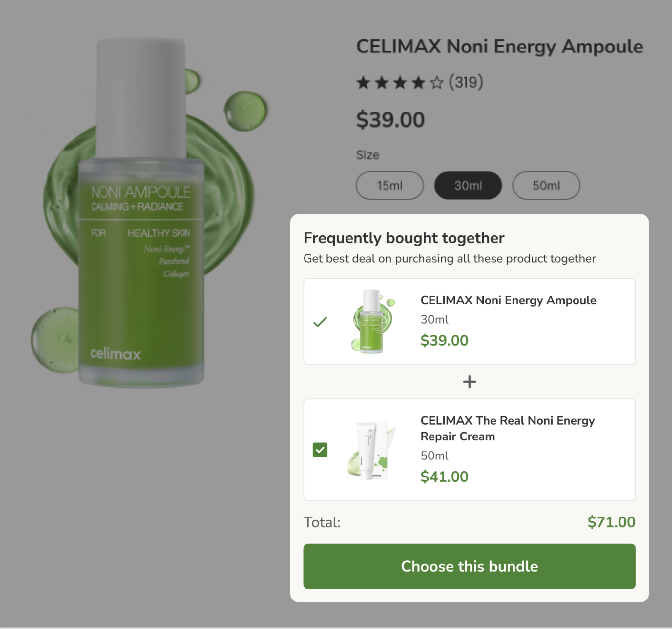672x629 pixels.
Task: Click the fourth rating star
Action: coord(418,82)
